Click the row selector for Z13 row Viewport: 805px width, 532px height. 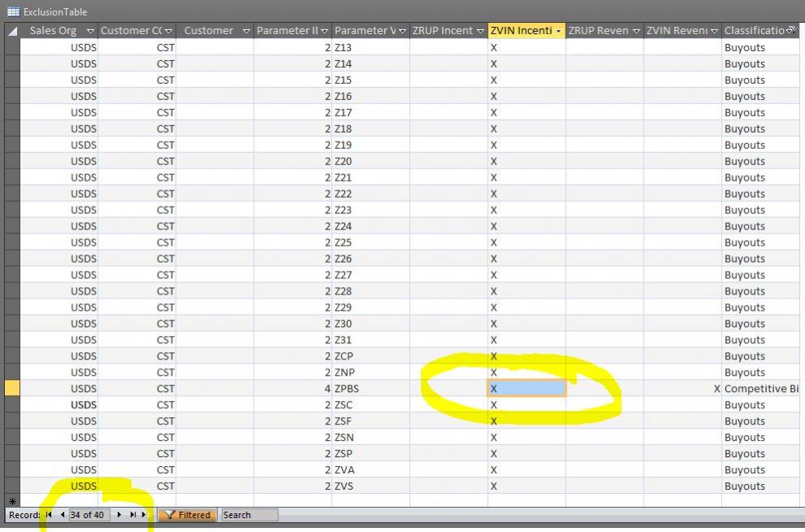point(12,47)
